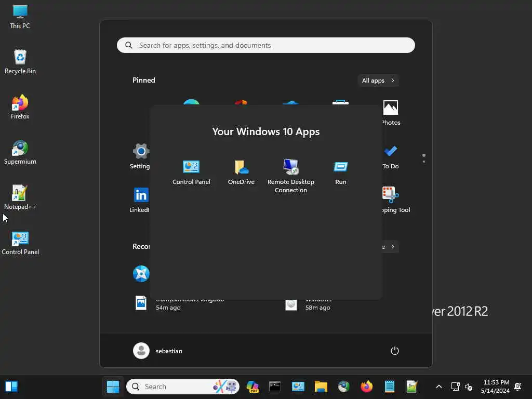This screenshot has width=532, height=399.
Task: Open Control Panel in the Windows 10 Apps folder
Action: [191, 172]
